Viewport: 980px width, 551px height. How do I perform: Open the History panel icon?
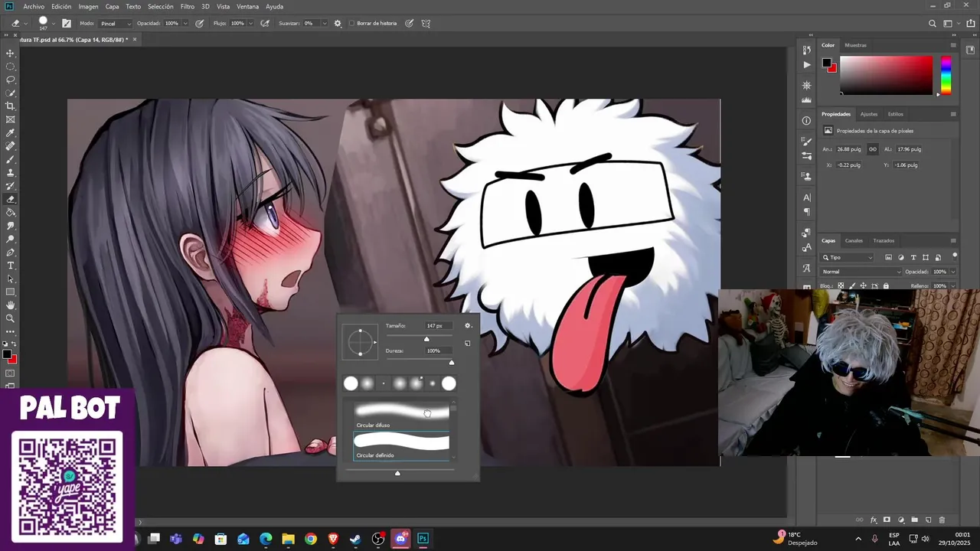(806, 50)
